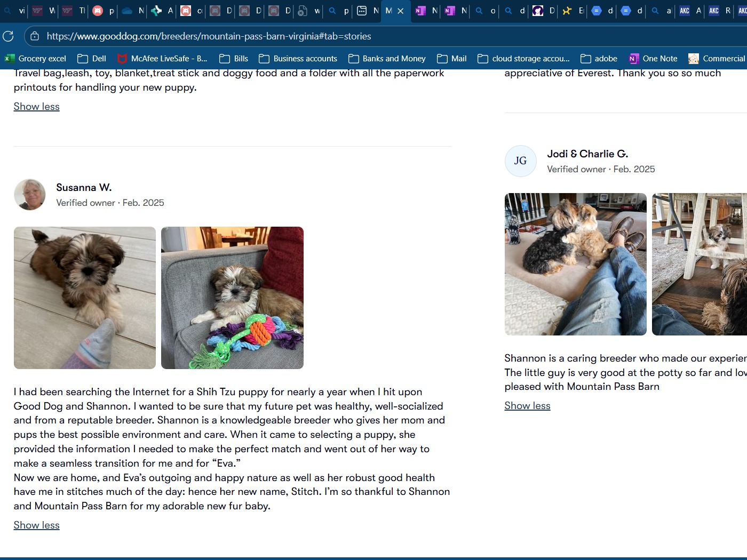Expand the Bills bookmarks folder
This screenshot has height=560, width=747.
coord(234,59)
